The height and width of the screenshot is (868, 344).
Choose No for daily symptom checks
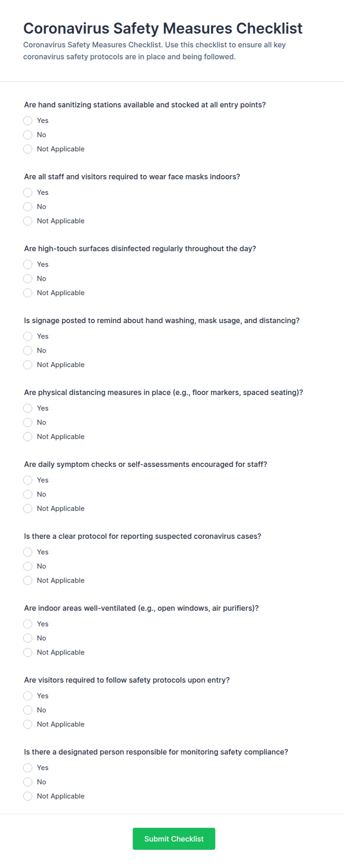pos(28,495)
